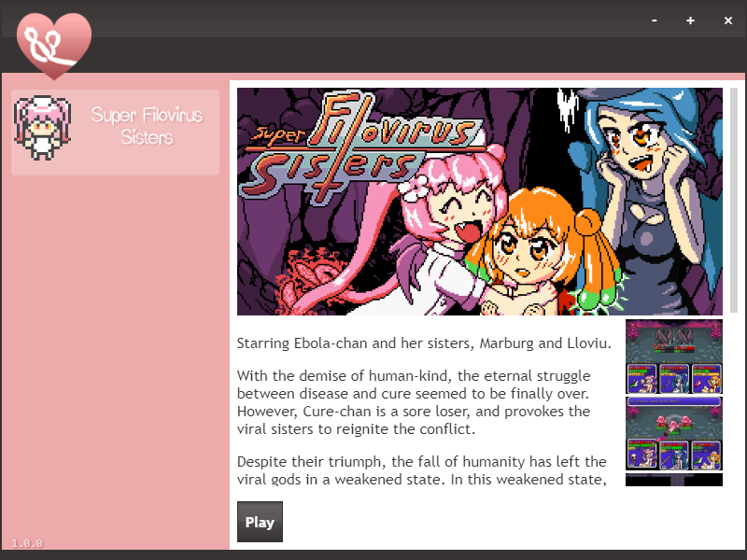Close the launcher with the X icon

[728, 21]
